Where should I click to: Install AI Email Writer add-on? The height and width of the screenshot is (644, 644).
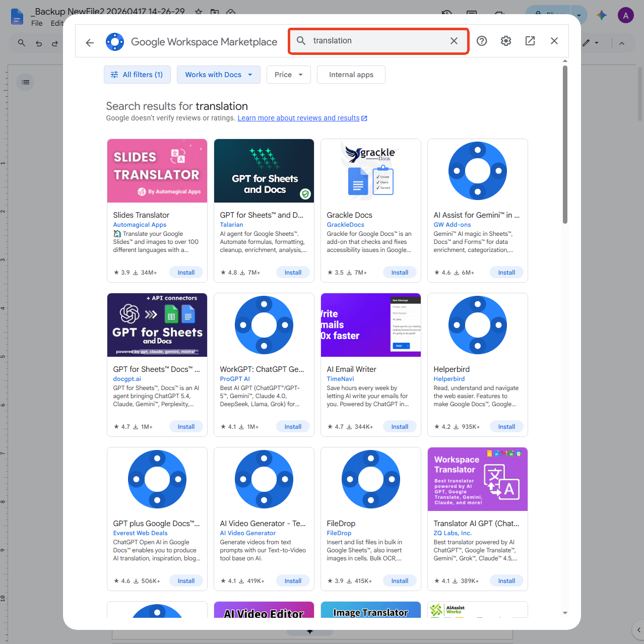pos(400,427)
